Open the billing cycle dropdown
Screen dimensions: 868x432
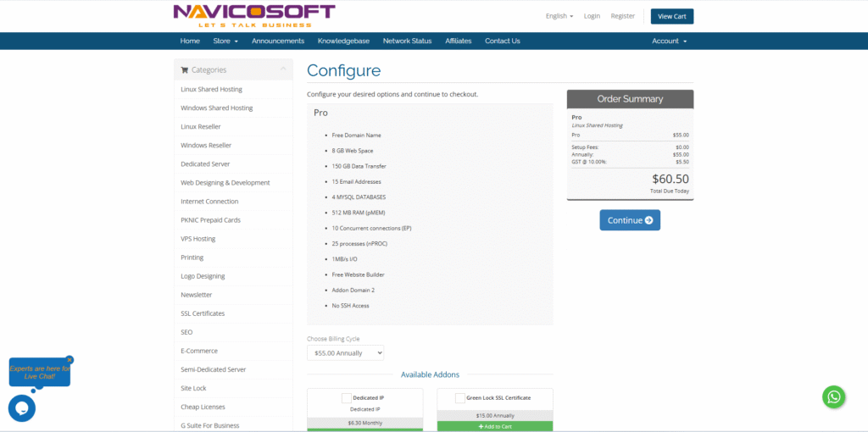[345, 352]
